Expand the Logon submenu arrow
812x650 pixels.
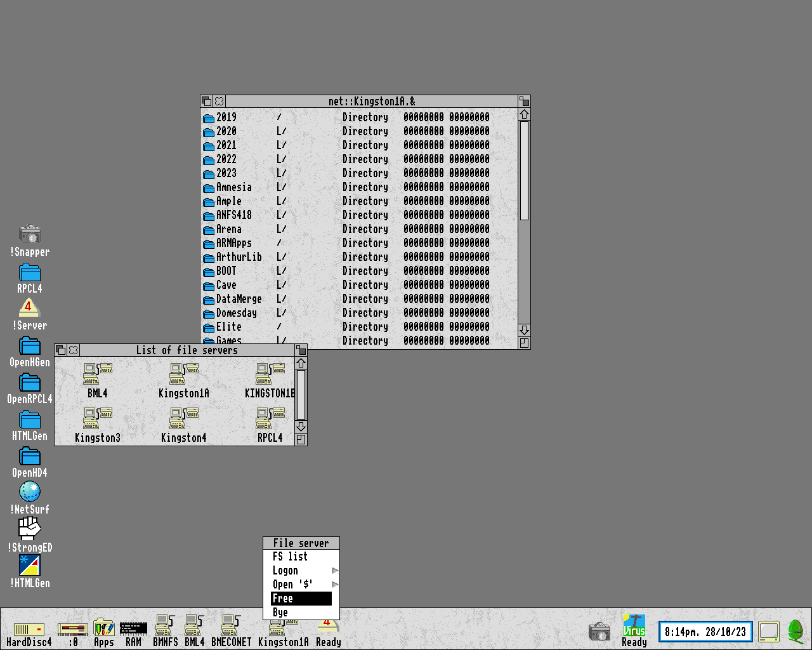pyautogui.click(x=335, y=571)
